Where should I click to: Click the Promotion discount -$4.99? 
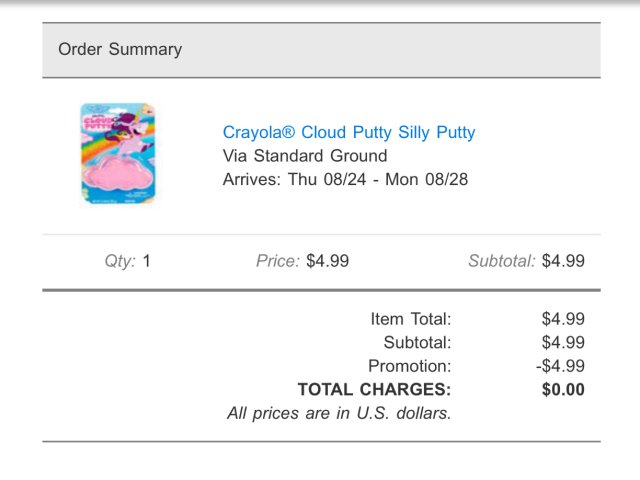pos(560,366)
